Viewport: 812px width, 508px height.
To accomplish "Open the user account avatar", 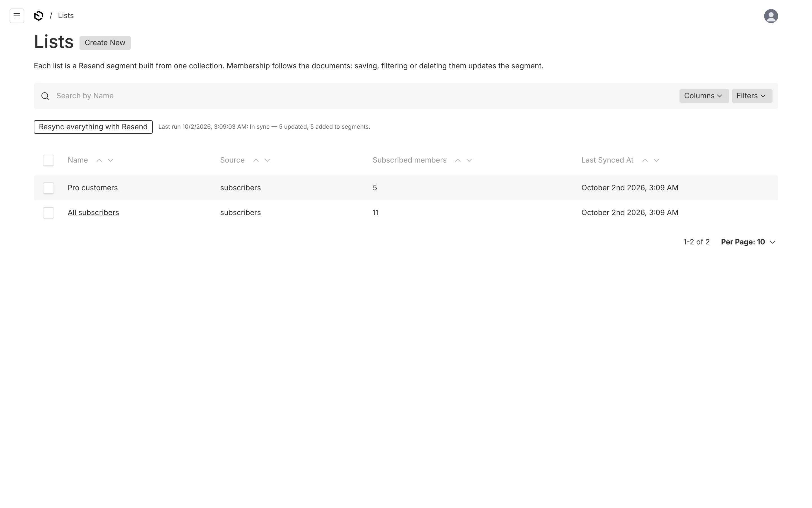I will click(x=771, y=16).
